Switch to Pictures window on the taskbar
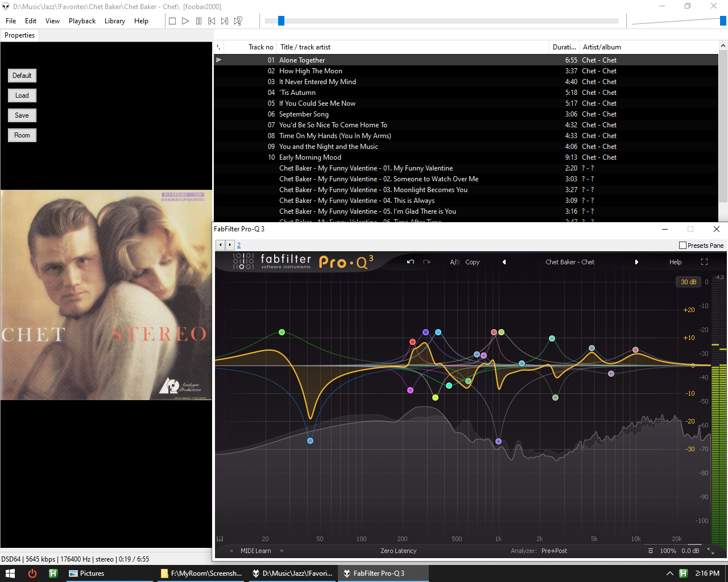This screenshot has height=582, width=728. [108, 573]
